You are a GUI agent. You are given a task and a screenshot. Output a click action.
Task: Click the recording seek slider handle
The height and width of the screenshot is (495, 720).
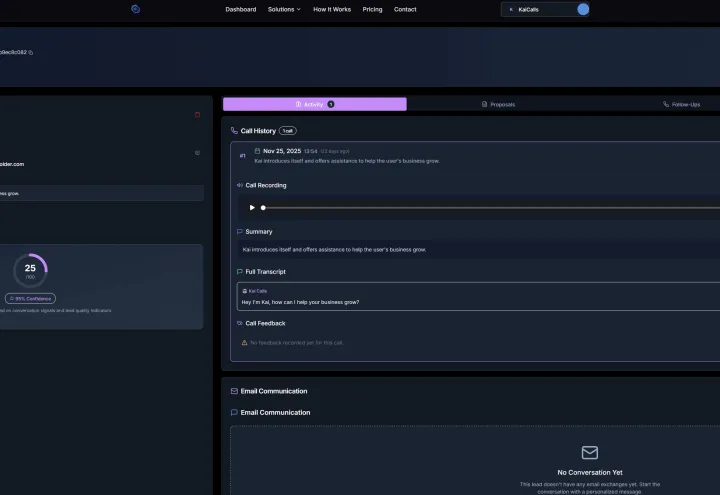point(263,208)
